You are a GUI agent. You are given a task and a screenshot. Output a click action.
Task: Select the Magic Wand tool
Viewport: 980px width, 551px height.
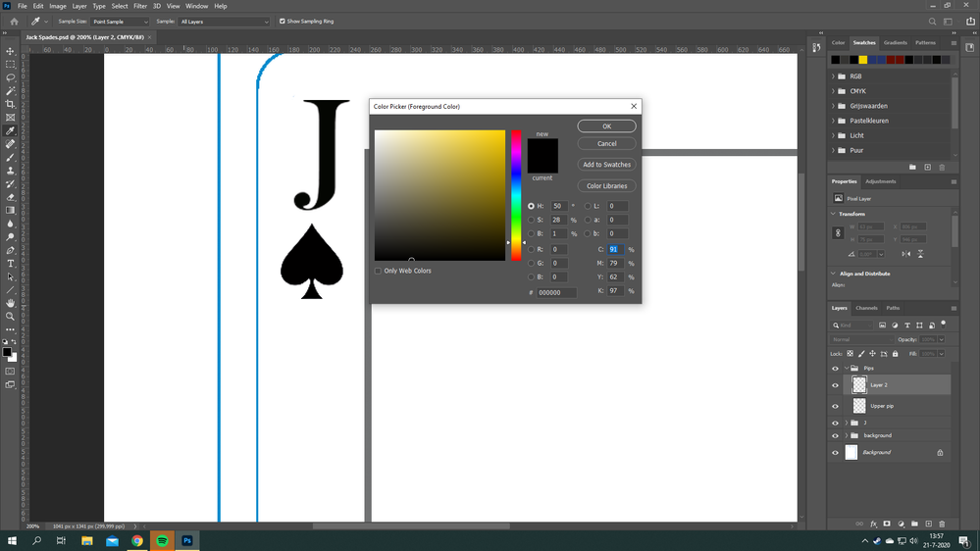(x=10, y=91)
